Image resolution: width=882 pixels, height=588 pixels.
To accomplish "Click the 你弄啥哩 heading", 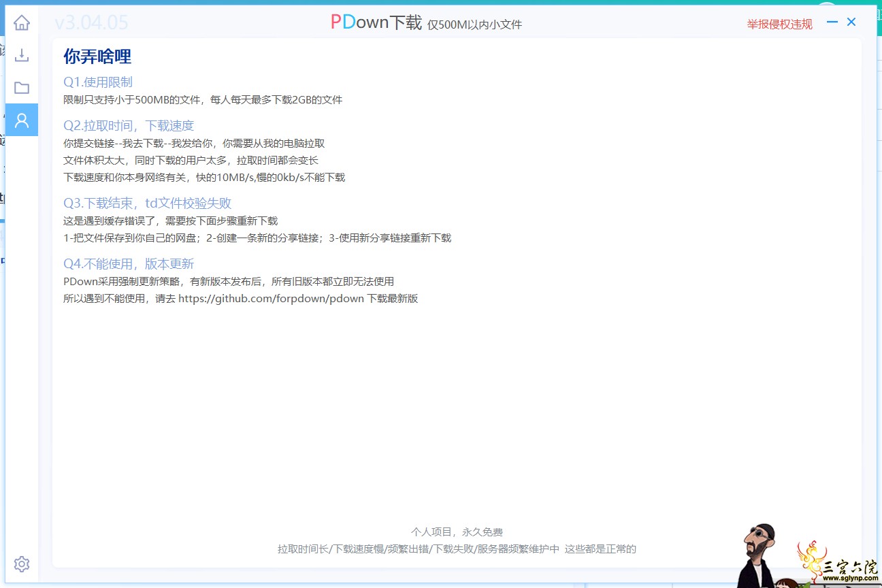I will click(x=97, y=56).
